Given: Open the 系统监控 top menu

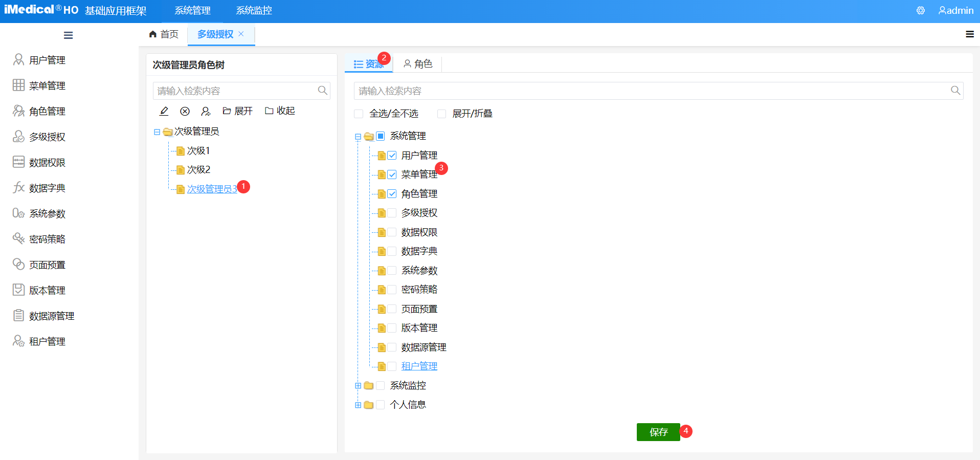Looking at the screenshot, I should [254, 10].
